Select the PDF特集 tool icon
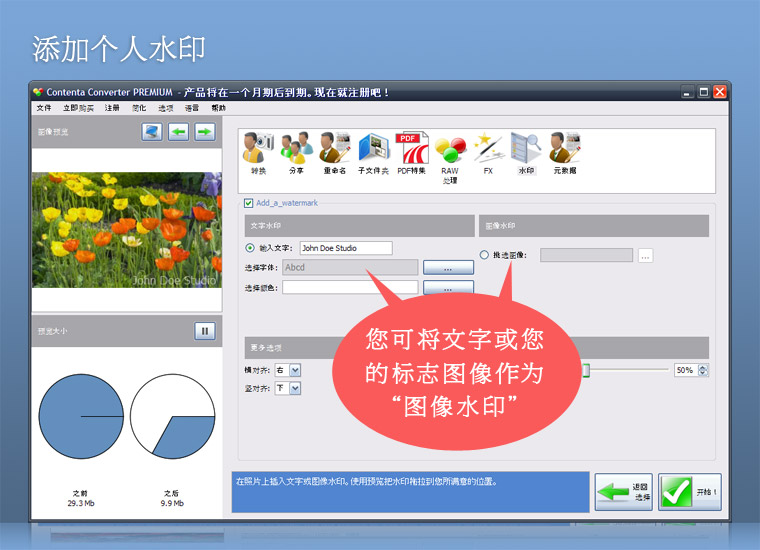Screen dimensions: 760x550 click(x=411, y=150)
